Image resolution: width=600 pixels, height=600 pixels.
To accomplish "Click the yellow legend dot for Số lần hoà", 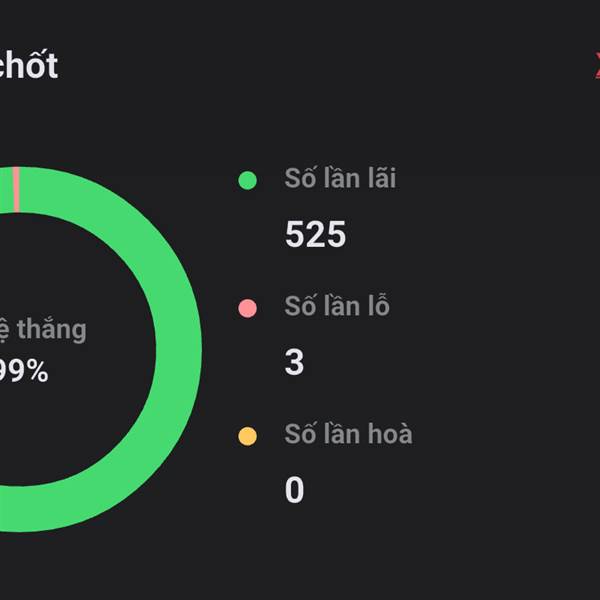I will tap(248, 436).
